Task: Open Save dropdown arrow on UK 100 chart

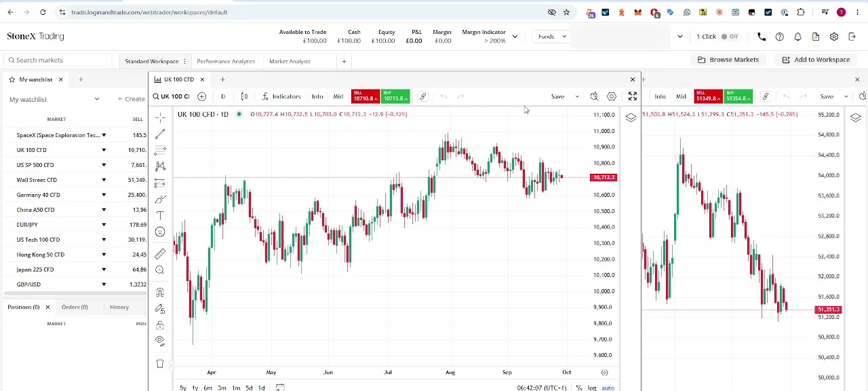Action: [x=577, y=96]
